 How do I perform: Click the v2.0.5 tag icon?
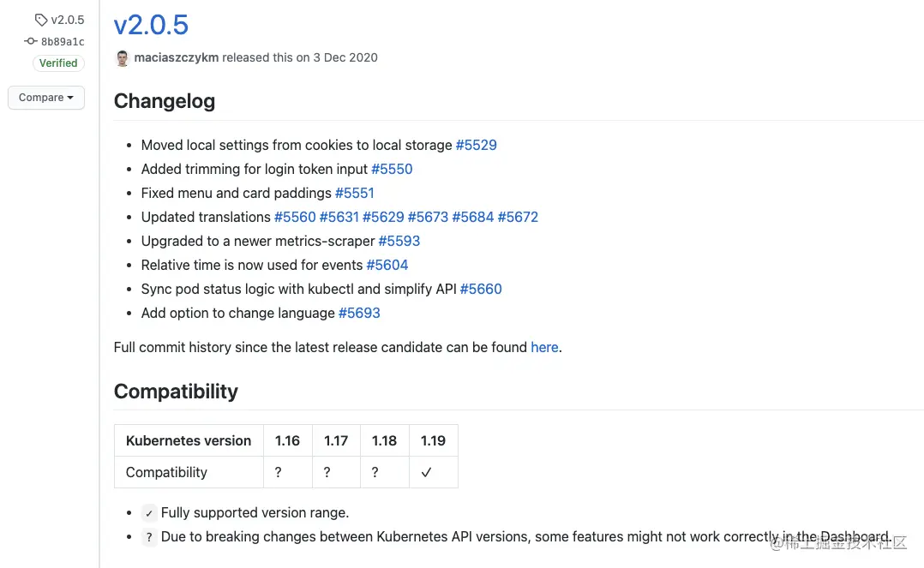[41, 20]
